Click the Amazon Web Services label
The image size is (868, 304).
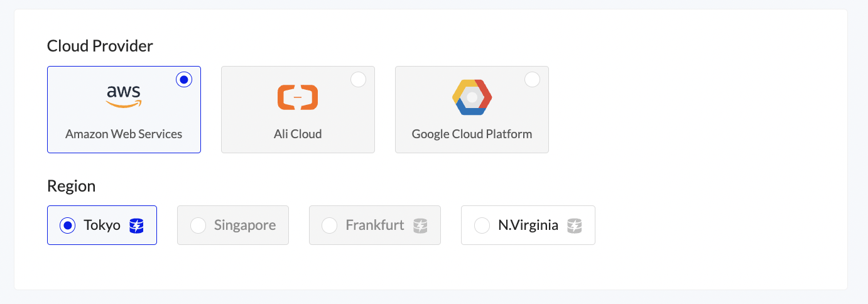coord(124,134)
